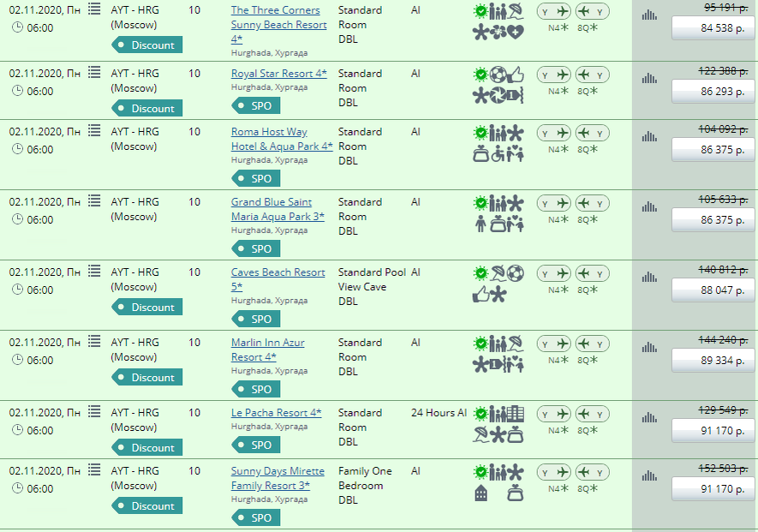Click return flight Y icon on Three Corners row

pyautogui.click(x=593, y=11)
